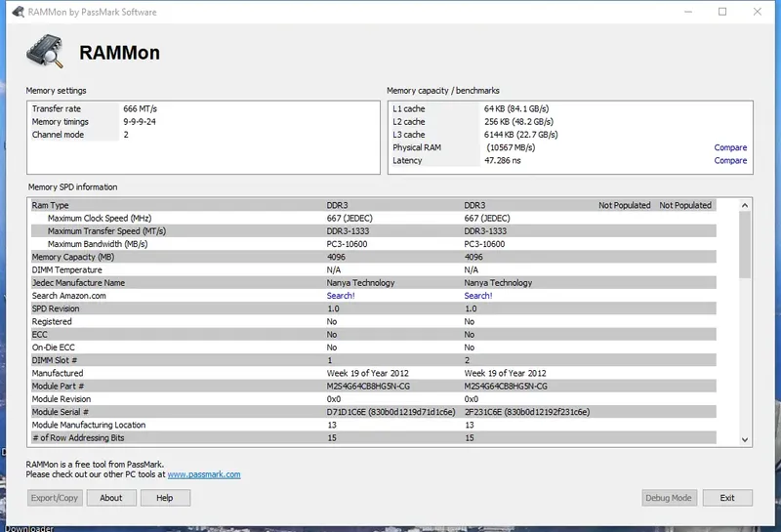Click second Not Populated column header
This screenshot has height=532, width=781.
(x=685, y=205)
